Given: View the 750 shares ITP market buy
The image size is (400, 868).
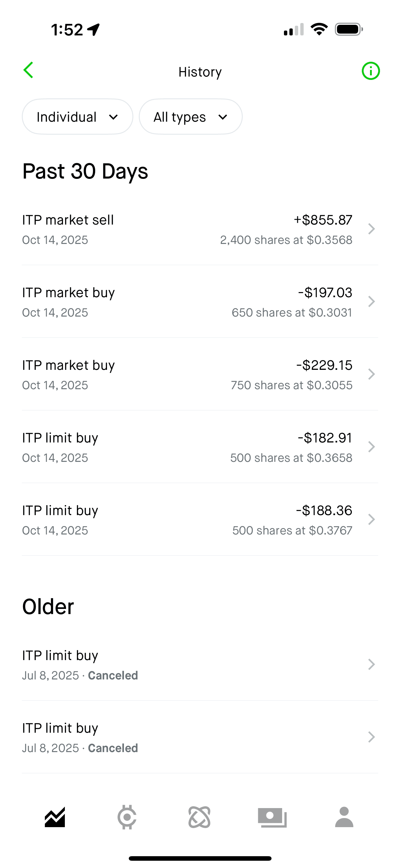Looking at the screenshot, I should [200, 374].
